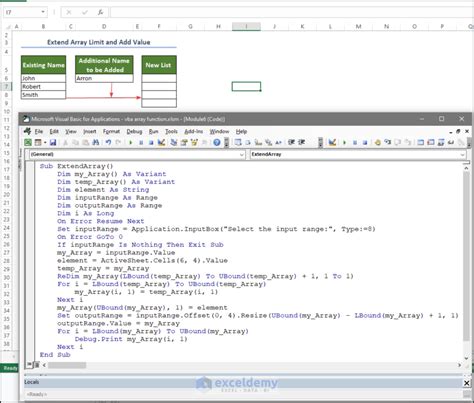This screenshot has height=403, width=474.
Task: Click the code window horizontal scrollbar thumb
Action: (67, 365)
